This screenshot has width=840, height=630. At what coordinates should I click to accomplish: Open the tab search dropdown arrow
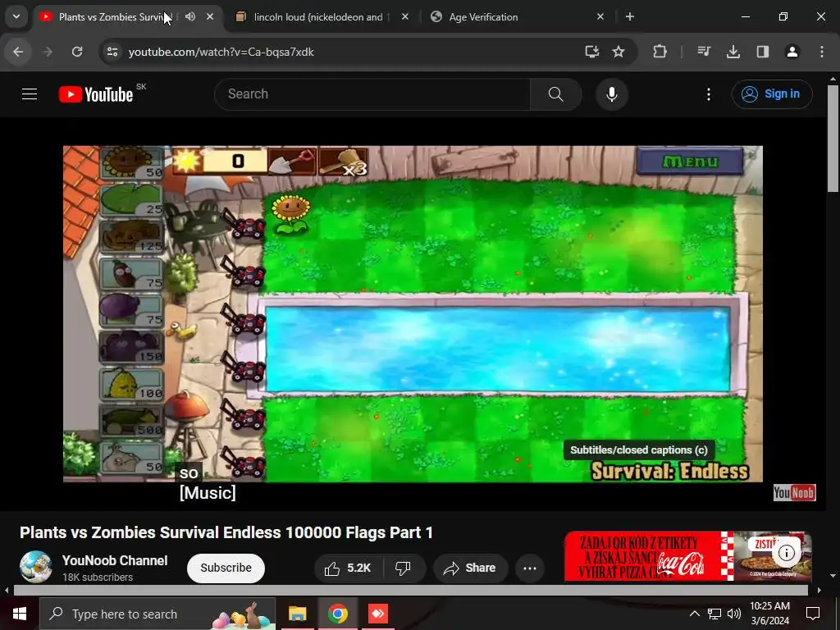16,16
